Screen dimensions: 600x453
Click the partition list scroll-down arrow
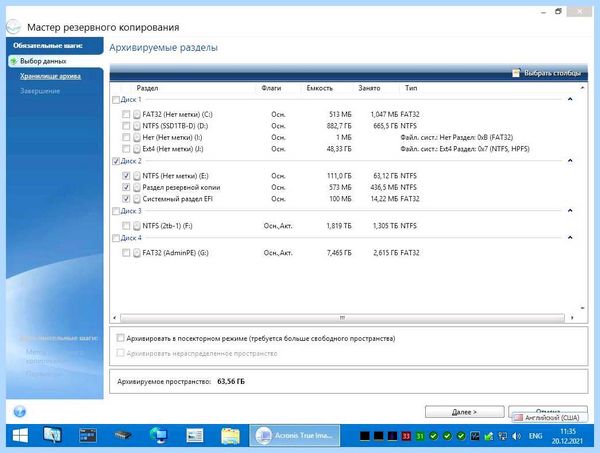click(582, 308)
